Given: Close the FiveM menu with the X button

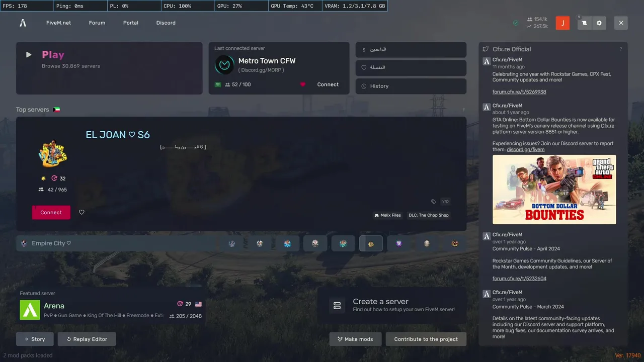Looking at the screenshot, I should [x=621, y=23].
